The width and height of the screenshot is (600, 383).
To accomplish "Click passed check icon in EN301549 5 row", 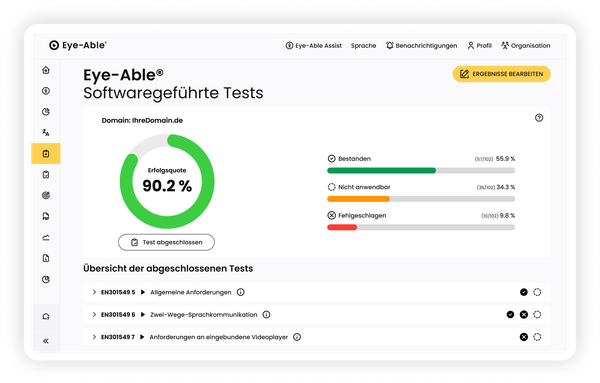I will [524, 292].
